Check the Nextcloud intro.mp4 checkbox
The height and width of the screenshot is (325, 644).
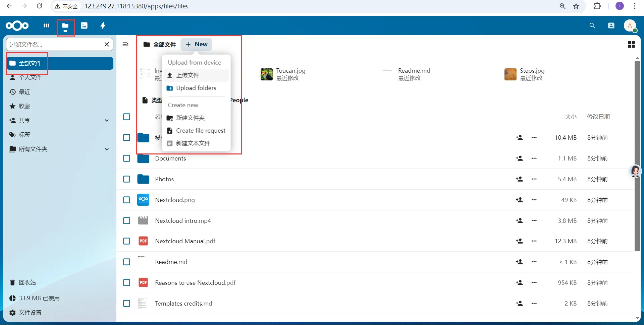coord(127,221)
